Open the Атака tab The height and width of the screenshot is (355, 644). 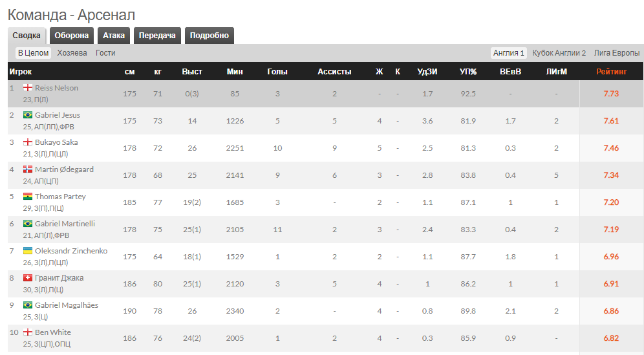[114, 36]
